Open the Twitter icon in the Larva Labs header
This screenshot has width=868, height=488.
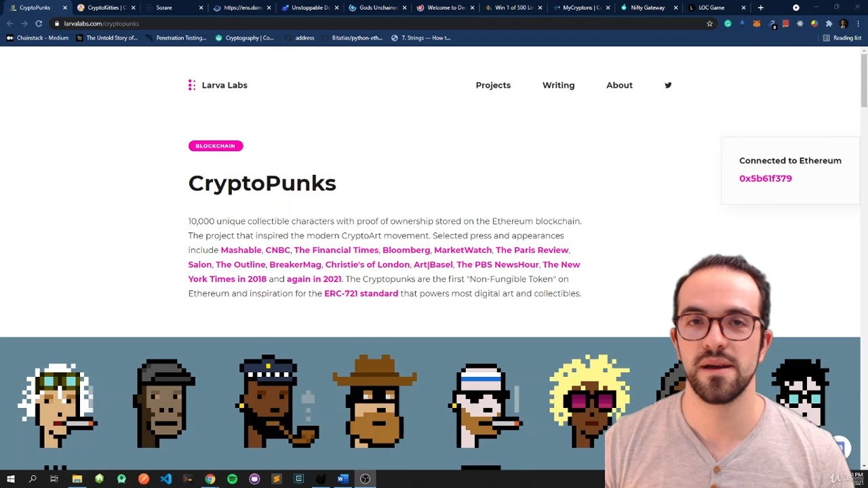coord(668,85)
